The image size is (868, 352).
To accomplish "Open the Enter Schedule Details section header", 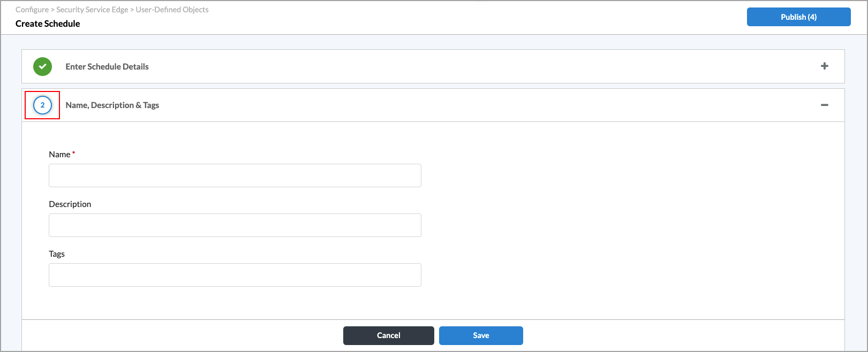I will 107,67.
